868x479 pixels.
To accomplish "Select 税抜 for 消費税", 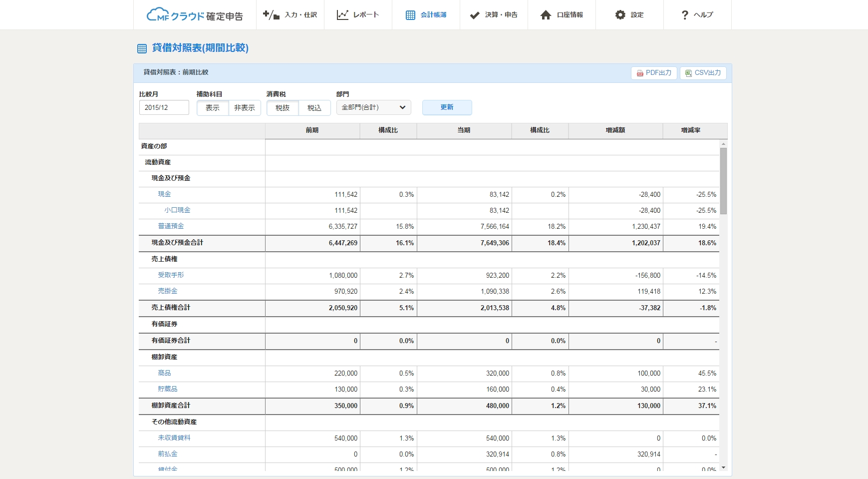I will (x=283, y=108).
